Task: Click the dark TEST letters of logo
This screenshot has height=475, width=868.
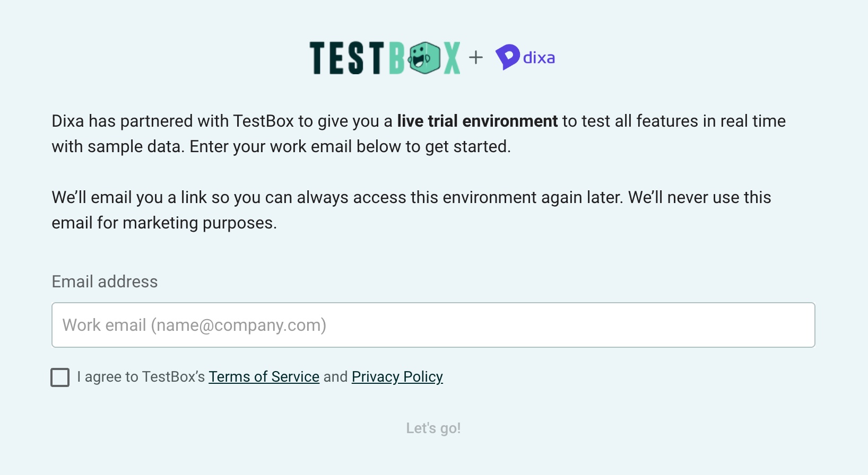Action: (x=346, y=58)
